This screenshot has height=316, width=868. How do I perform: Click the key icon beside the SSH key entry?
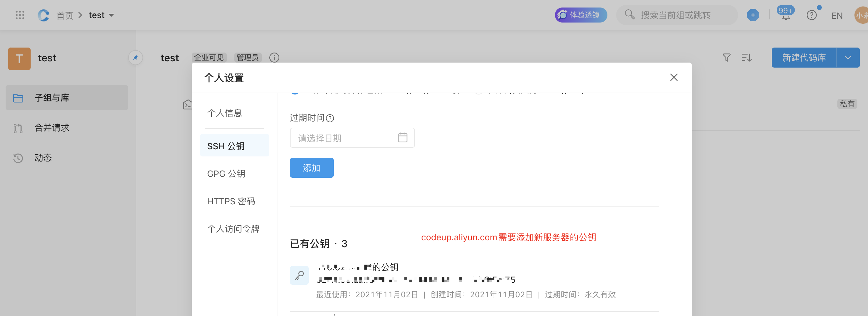[x=299, y=275]
